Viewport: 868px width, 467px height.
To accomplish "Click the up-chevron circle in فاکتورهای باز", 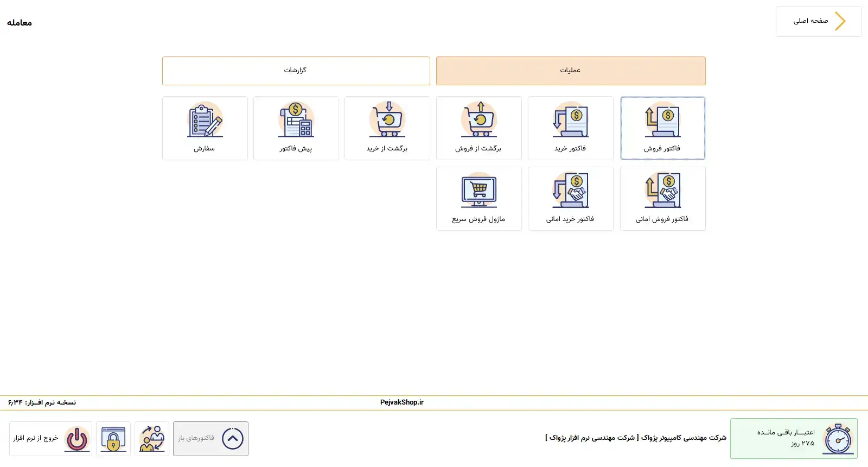I will (233, 439).
